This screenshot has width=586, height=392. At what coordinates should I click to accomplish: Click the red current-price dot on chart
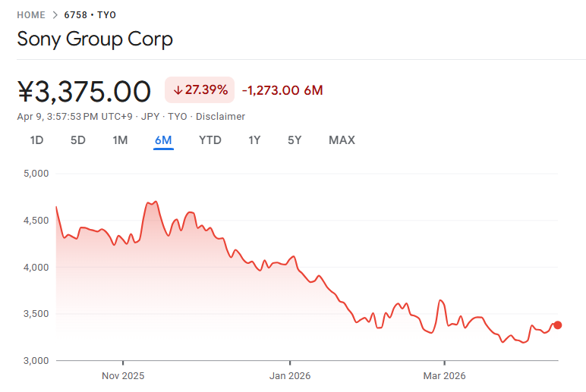[558, 325]
